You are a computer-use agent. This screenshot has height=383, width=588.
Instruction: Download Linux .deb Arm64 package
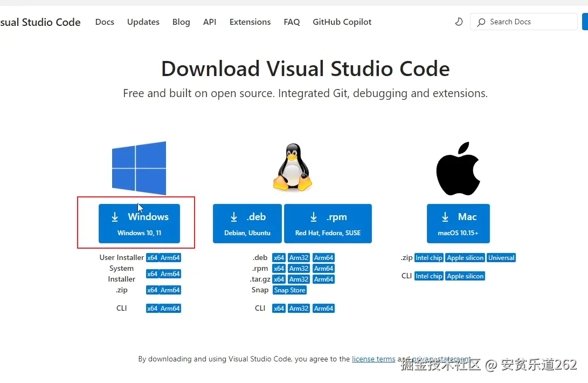[323, 258]
